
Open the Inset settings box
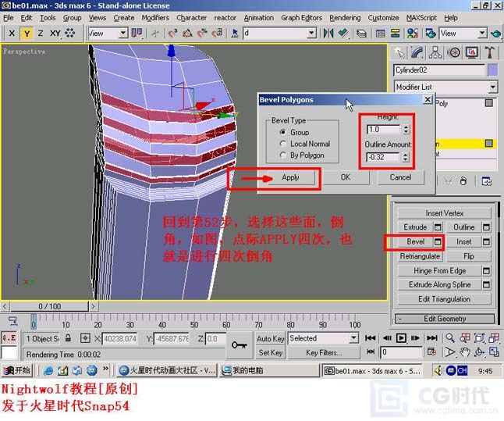pyautogui.click(x=486, y=241)
